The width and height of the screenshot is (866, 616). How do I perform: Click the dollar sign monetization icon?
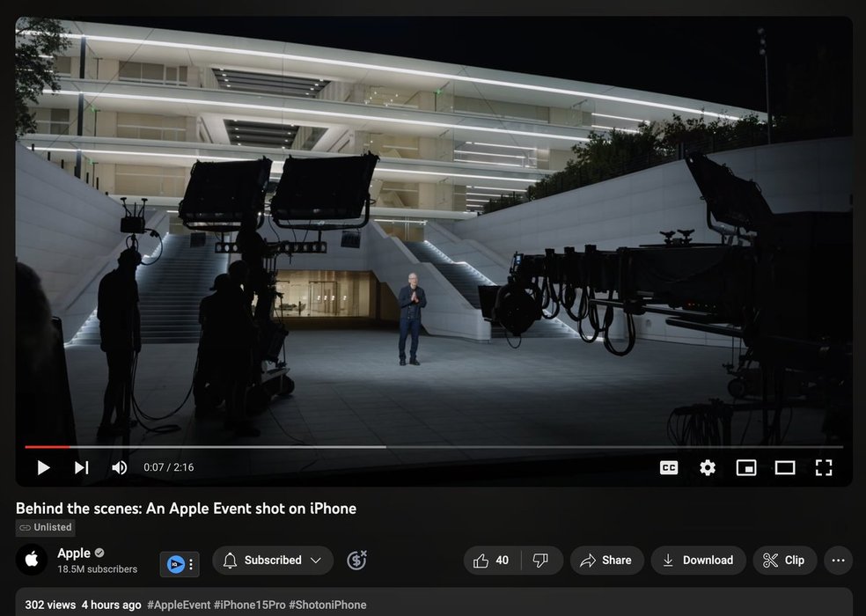pos(356,561)
